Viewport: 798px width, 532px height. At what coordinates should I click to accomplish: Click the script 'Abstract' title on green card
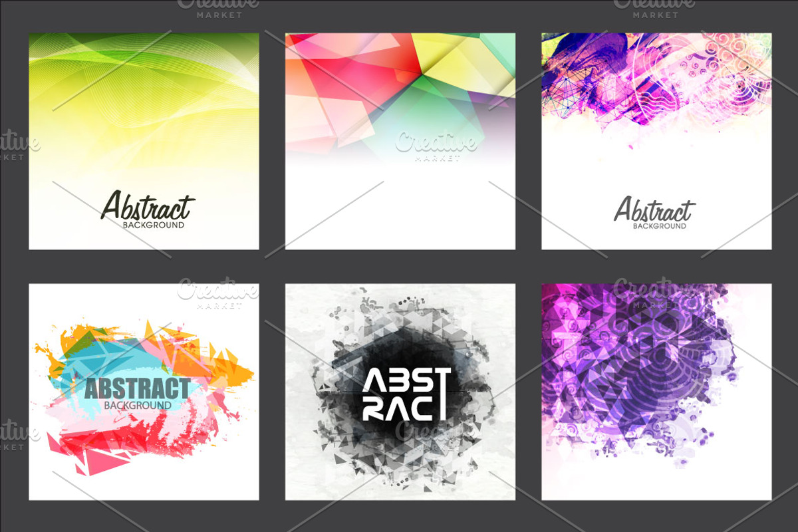pos(148,206)
